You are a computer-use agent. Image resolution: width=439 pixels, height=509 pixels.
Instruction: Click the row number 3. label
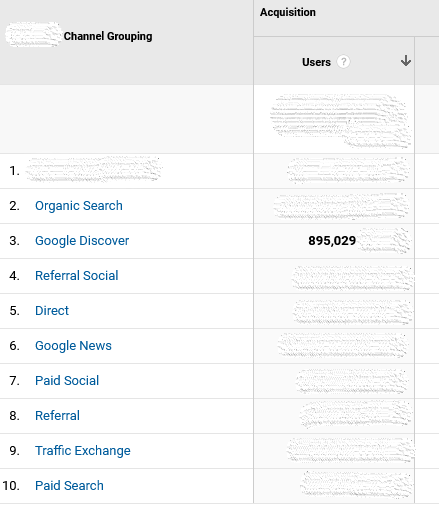[x=14, y=241]
